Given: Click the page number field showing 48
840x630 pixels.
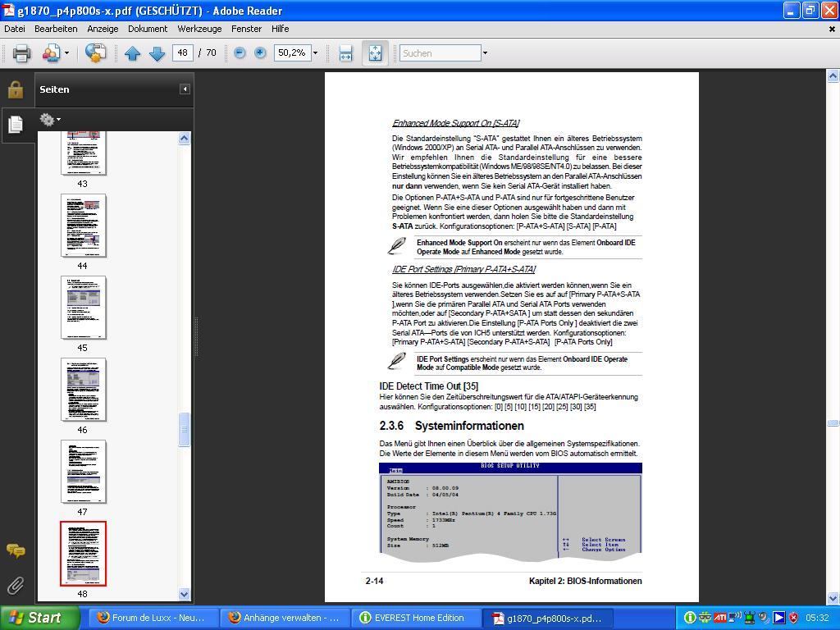Looking at the screenshot, I should coord(183,53).
